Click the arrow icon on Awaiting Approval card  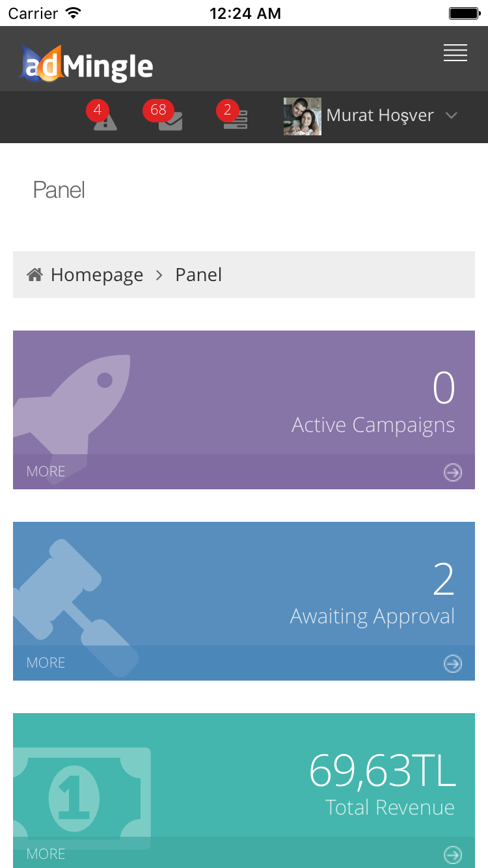pos(453,664)
